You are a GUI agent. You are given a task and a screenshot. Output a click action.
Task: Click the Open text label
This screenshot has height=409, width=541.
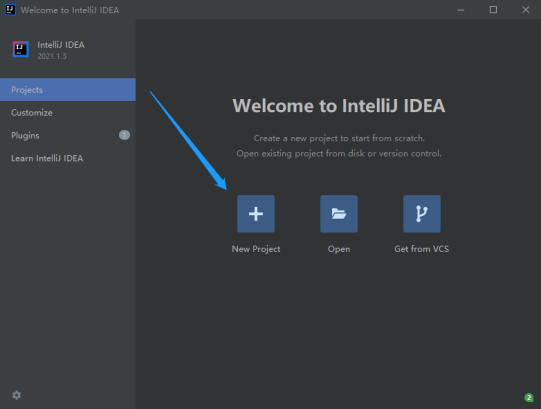[x=339, y=249]
